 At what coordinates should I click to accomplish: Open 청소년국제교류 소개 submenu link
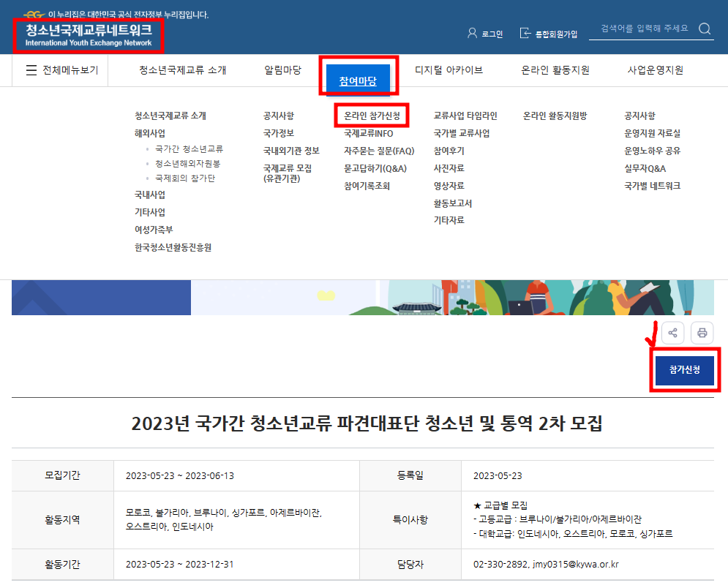[170, 116]
